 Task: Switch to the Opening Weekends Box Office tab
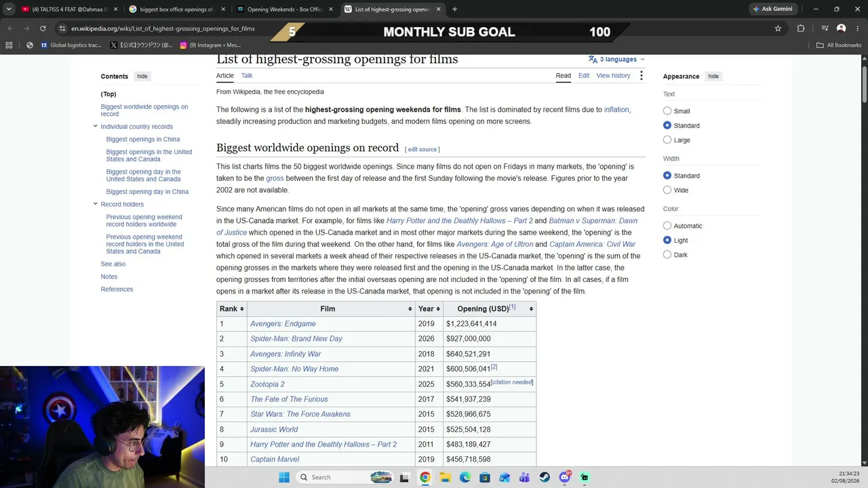[x=285, y=9]
